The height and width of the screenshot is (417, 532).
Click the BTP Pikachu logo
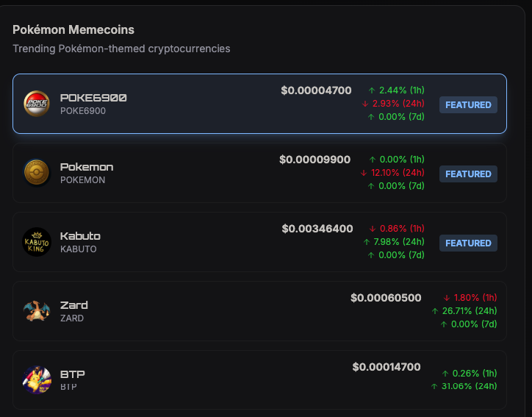click(37, 379)
